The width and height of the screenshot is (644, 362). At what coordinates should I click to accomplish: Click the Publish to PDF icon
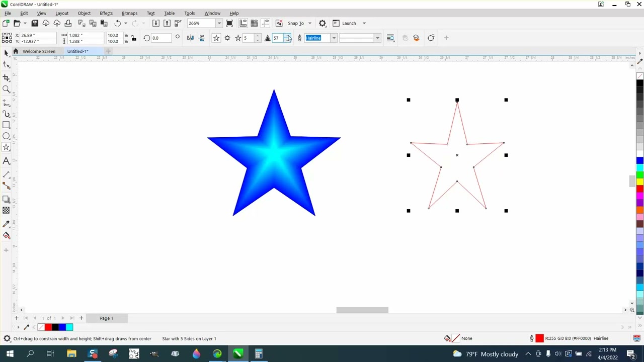178,23
